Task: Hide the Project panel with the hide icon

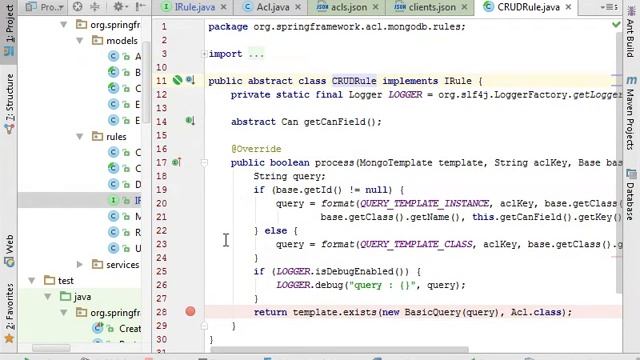Action: (140, 7)
